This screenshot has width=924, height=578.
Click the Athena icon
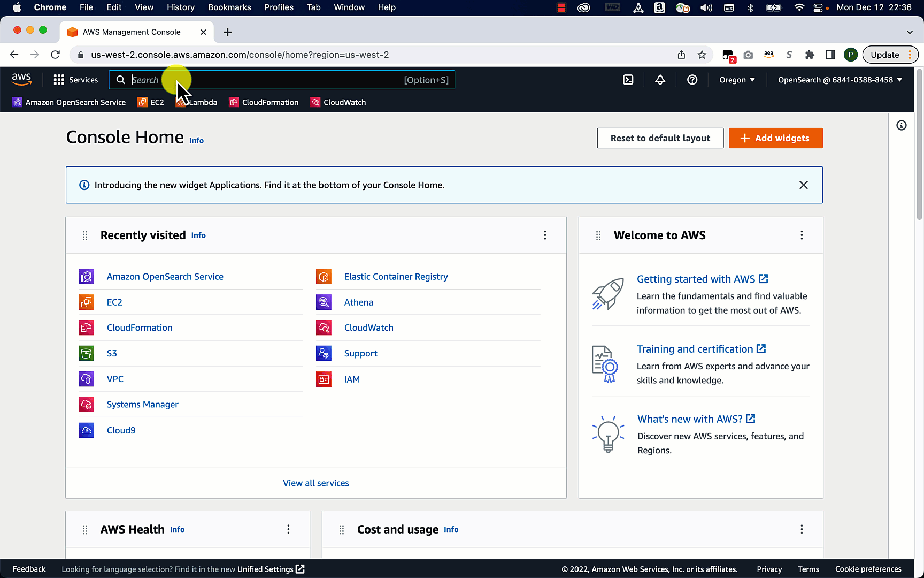(x=324, y=302)
